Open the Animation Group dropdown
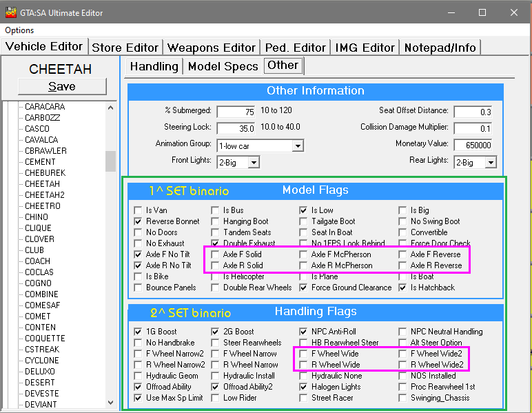Image resolution: width=532 pixels, height=413 pixels. tap(298, 146)
